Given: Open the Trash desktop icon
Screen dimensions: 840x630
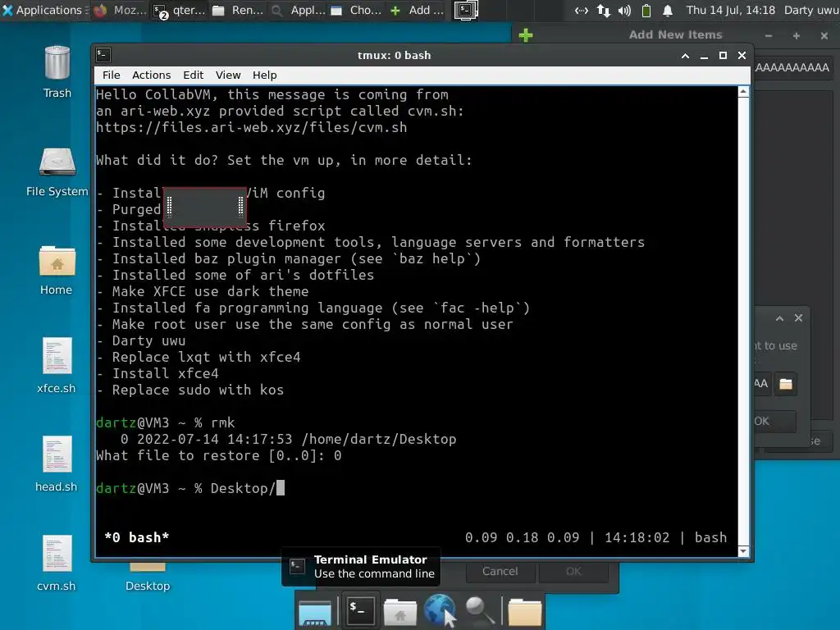Looking at the screenshot, I should [x=57, y=71].
